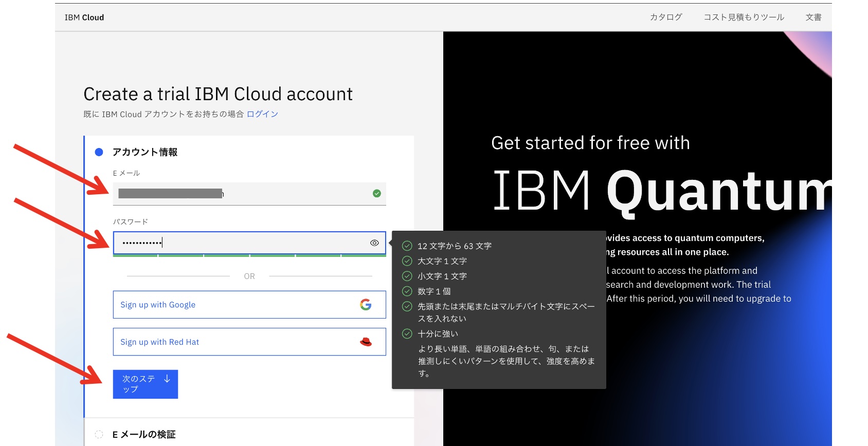
Task: Click the check icon beside 十分に強い
Action: click(x=407, y=334)
